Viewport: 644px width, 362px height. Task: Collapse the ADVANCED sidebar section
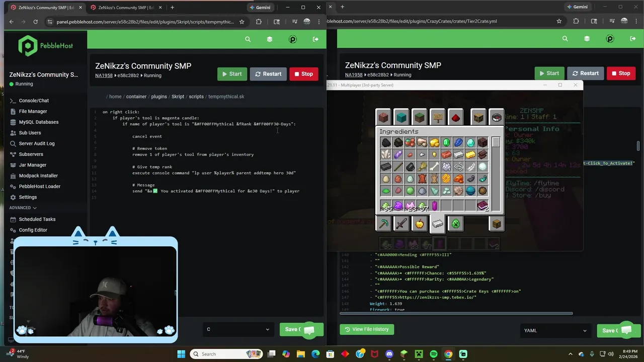coord(23,208)
